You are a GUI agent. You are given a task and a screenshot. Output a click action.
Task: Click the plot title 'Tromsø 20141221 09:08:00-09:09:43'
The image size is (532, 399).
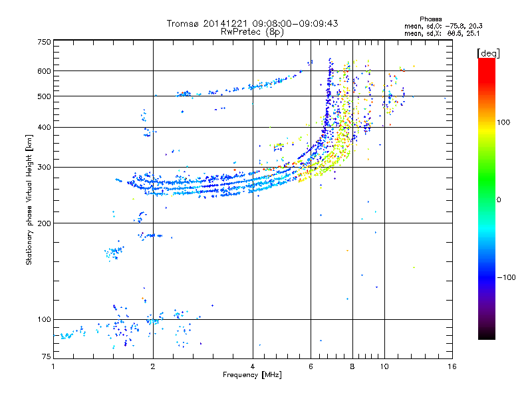pos(253,23)
